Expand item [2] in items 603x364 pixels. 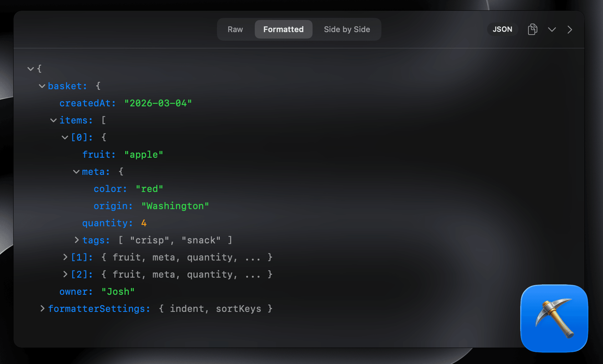[x=65, y=274]
